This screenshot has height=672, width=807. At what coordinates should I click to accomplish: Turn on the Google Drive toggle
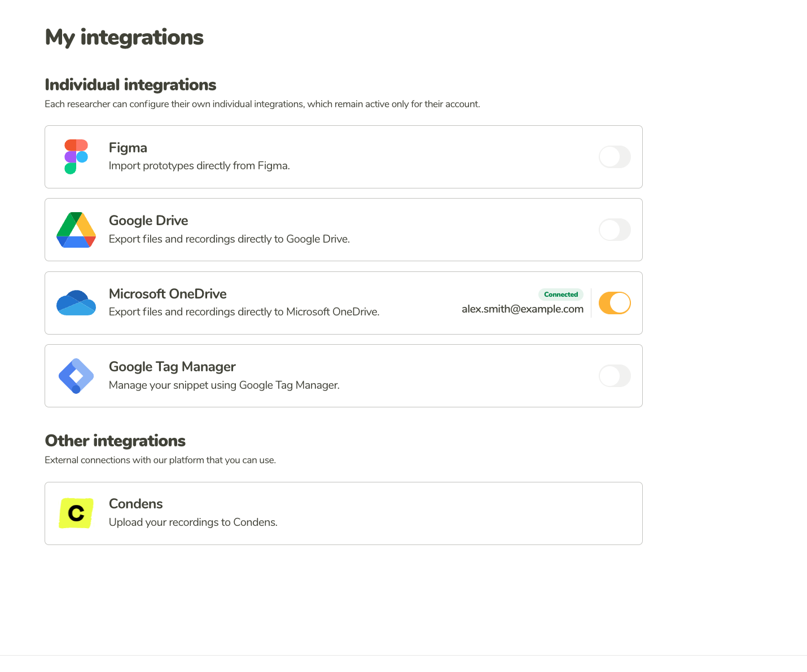[615, 230]
